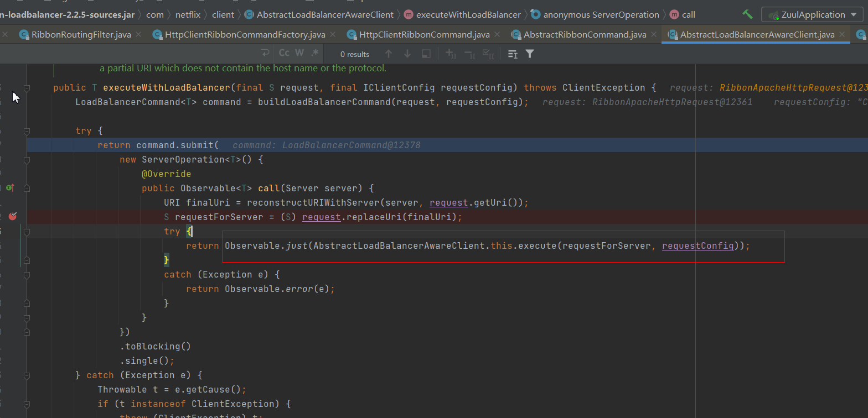Click the '0 results' search counter
This screenshot has height=418, width=868.
(355, 54)
